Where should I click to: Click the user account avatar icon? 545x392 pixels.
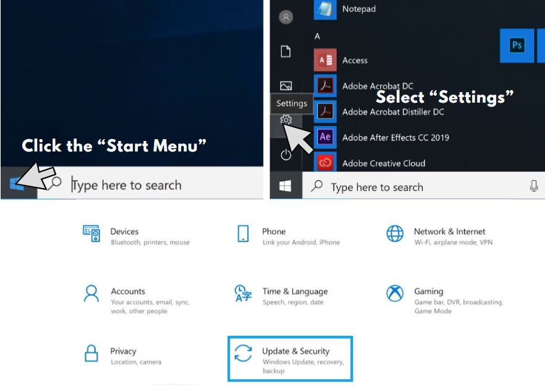coord(286,17)
